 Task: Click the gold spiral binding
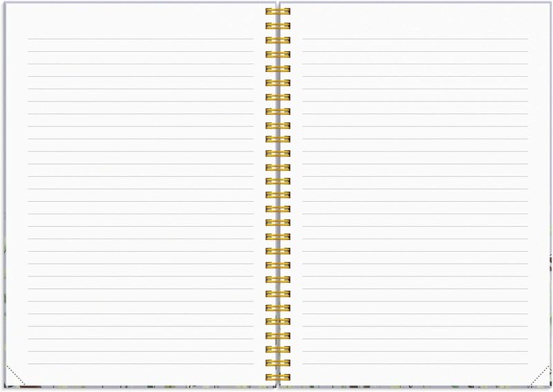point(278,194)
